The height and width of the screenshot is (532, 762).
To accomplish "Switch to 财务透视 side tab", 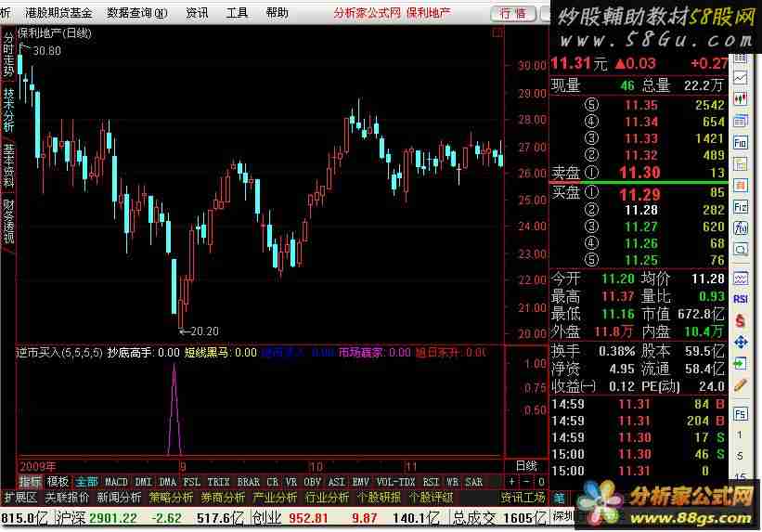I will (x=8, y=221).
